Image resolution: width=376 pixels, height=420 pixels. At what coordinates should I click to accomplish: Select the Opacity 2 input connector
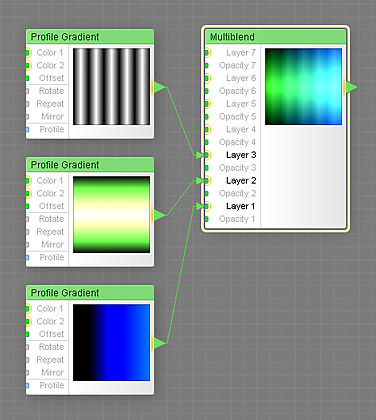point(207,193)
